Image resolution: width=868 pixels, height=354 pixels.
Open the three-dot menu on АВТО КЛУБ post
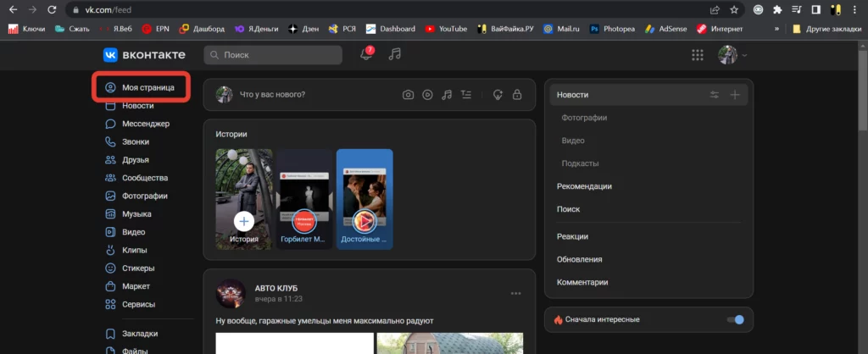tap(516, 293)
